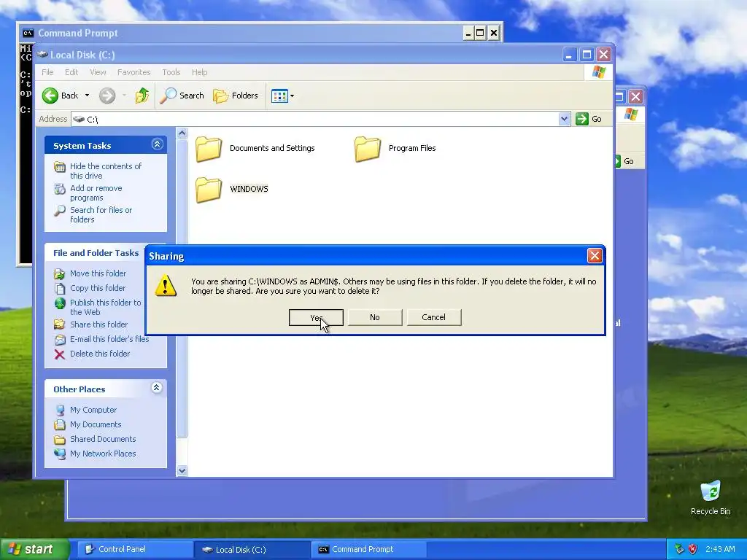Click Copy this folder task
Screen dimensions: 747x560
click(97, 288)
